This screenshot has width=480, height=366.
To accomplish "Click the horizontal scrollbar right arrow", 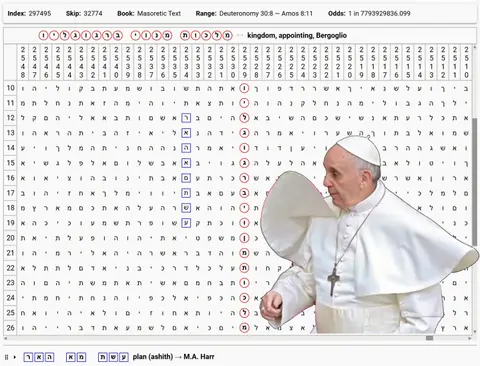I will (x=470, y=338).
